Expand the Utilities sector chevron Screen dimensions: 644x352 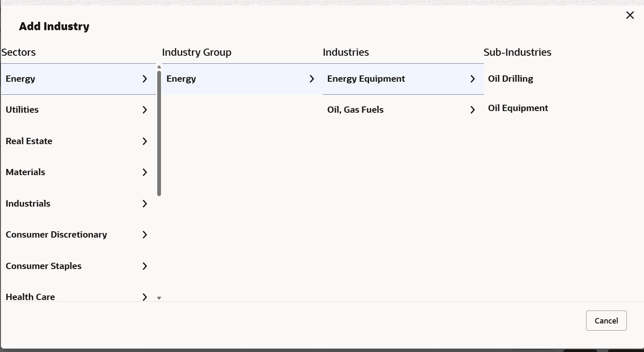(x=145, y=110)
